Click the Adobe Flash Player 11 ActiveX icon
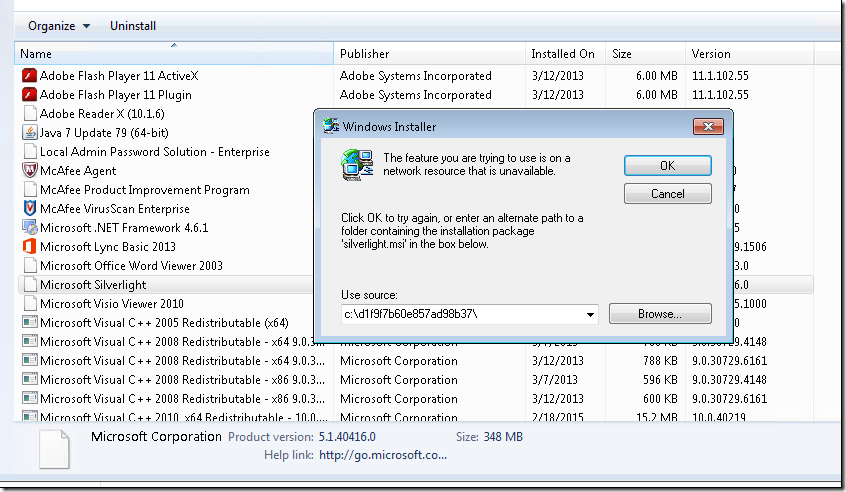Viewport: 846px width, 492px height. click(29, 76)
